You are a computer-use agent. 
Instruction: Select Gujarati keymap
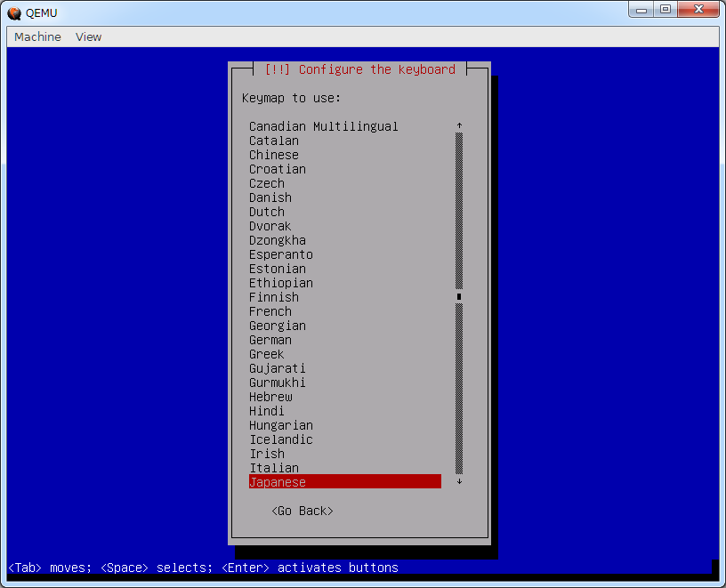(x=345, y=368)
